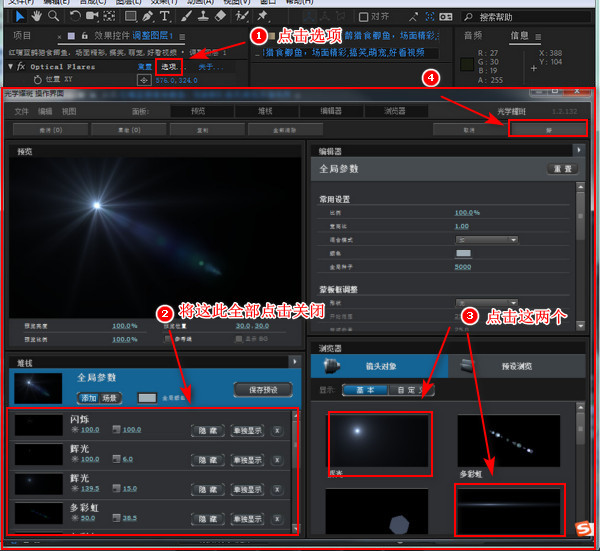Toggle the effect controls panel lock icon
Image resolution: width=600 pixels, height=551 pixels.
[x=85, y=36]
